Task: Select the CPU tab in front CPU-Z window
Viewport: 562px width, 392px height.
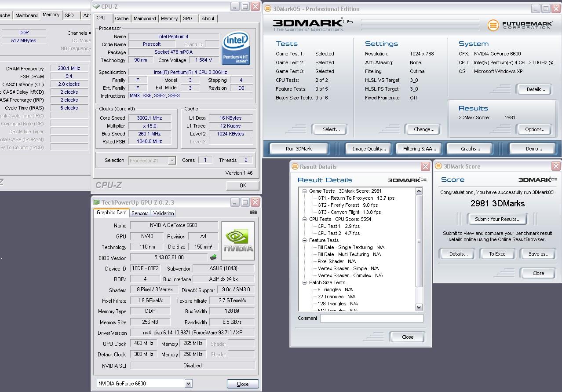Action: pyautogui.click(x=101, y=18)
